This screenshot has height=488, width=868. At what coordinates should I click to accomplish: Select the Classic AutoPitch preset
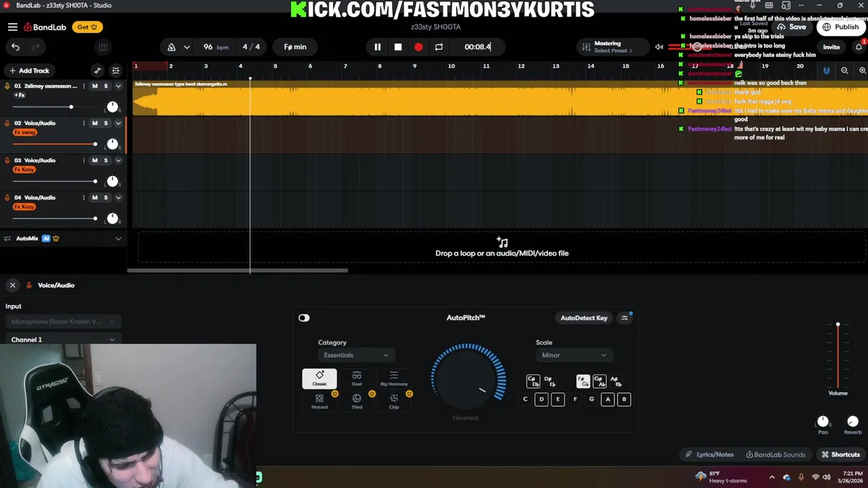click(319, 379)
